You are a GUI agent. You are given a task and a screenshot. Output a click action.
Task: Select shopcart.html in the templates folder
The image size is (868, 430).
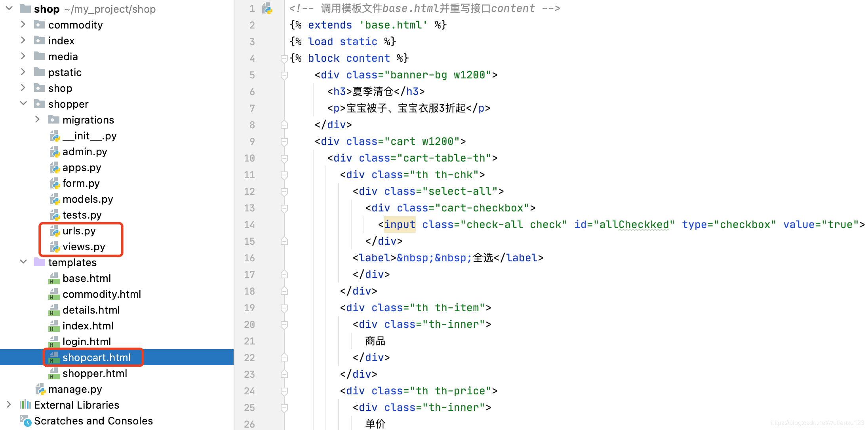coord(96,358)
